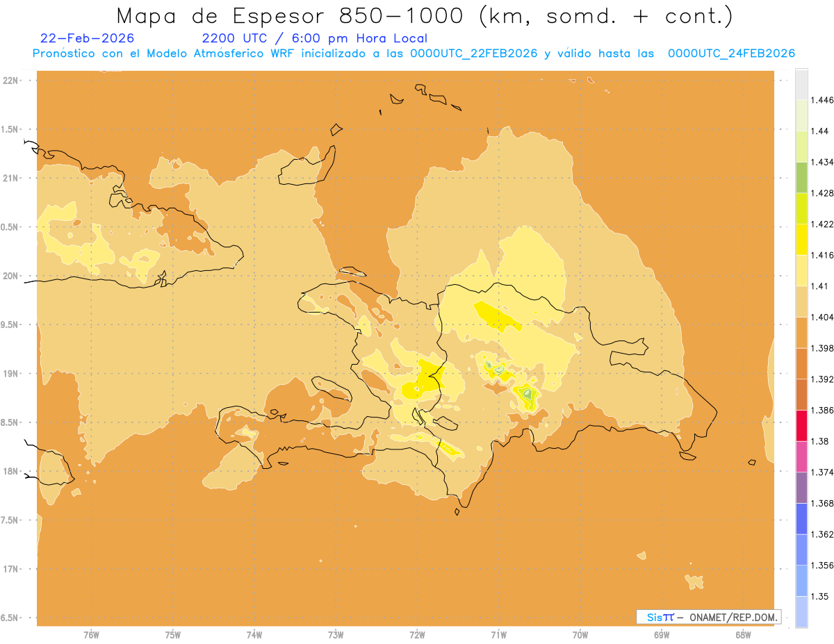Click the longitude axis label 69W
Image resolution: width=834 pixels, height=644 pixels.
coord(662,634)
